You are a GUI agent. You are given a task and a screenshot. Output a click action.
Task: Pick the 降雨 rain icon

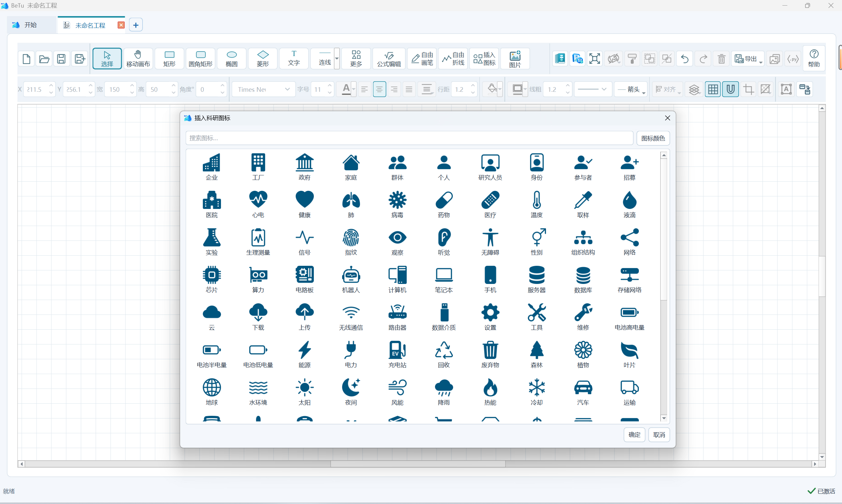point(444,392)
